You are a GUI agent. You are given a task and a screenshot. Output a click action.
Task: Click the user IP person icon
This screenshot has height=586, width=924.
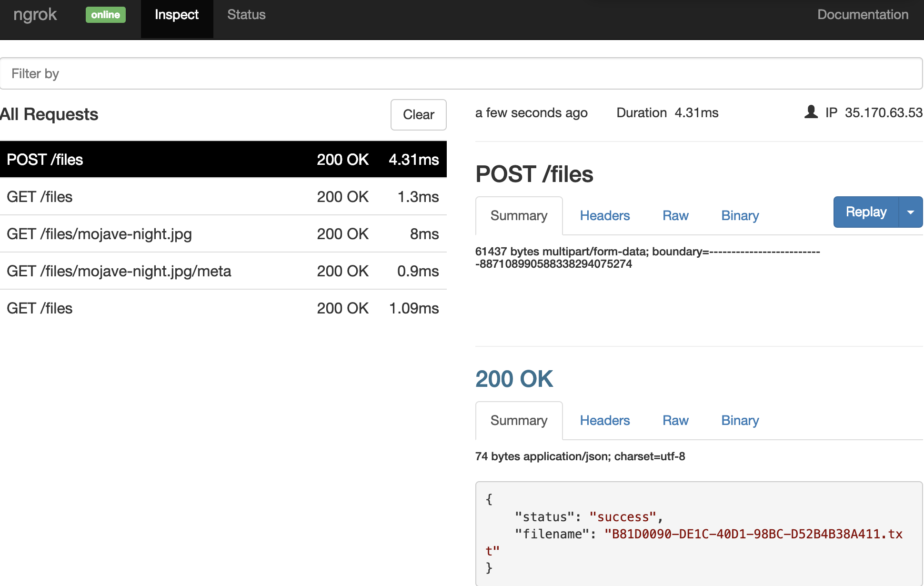click(811, 112)
